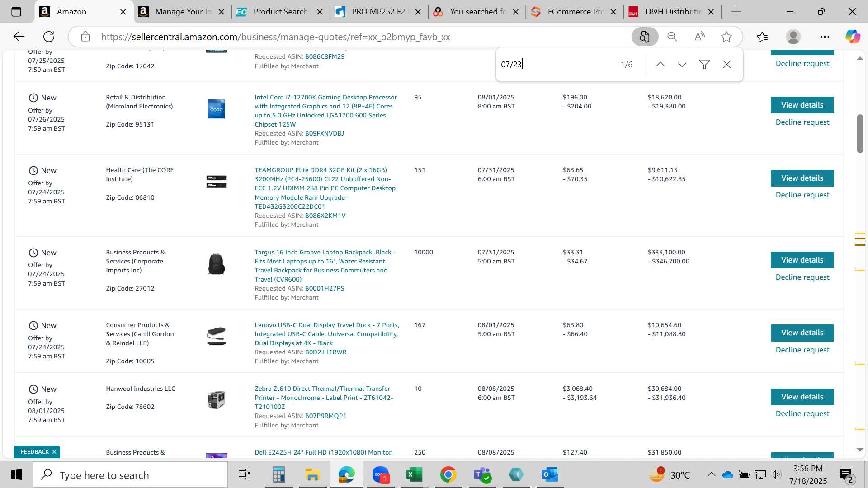The height and width of the screenshot is (488, 868).
Task: Open ASIN B0D2JH1RWR link
Action: coord(325,352)
